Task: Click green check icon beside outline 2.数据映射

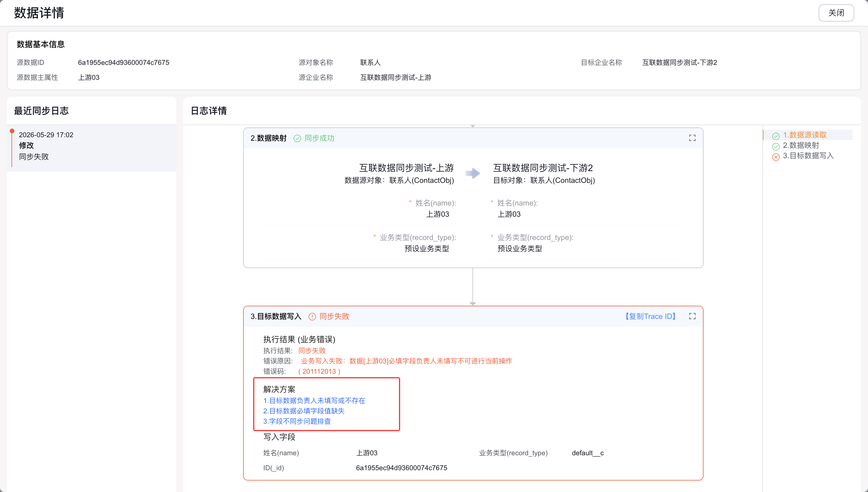Action: pos(776,146)
